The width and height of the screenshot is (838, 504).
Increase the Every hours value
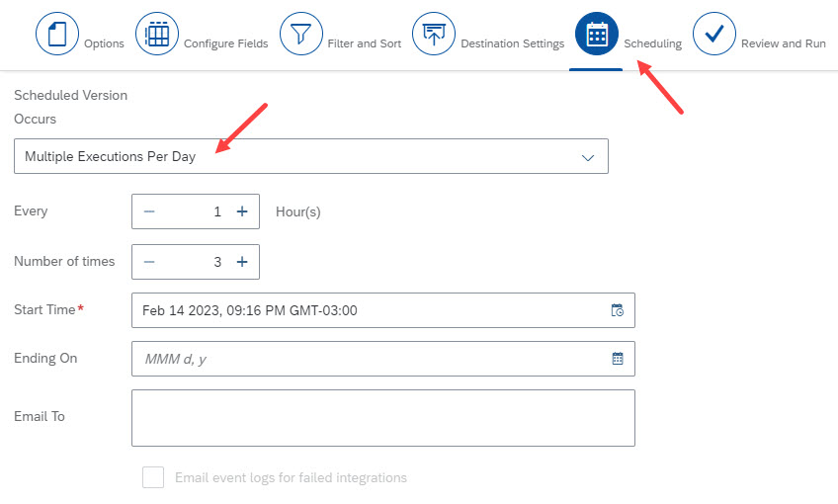click(x=242, y=211)
